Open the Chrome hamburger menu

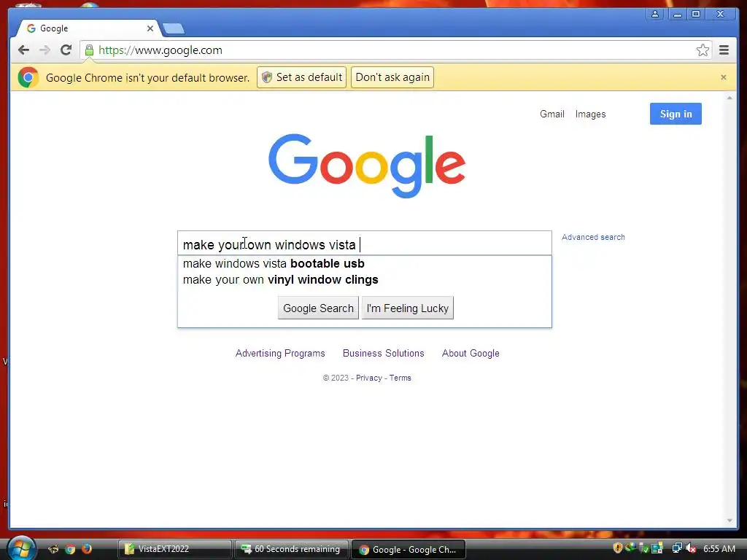(724, 50)
